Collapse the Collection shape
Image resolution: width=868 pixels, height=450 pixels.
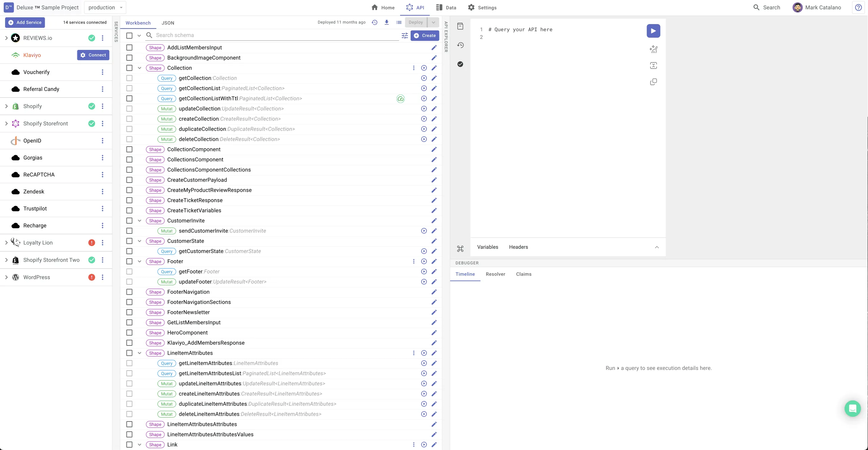[x=139, y=68]
